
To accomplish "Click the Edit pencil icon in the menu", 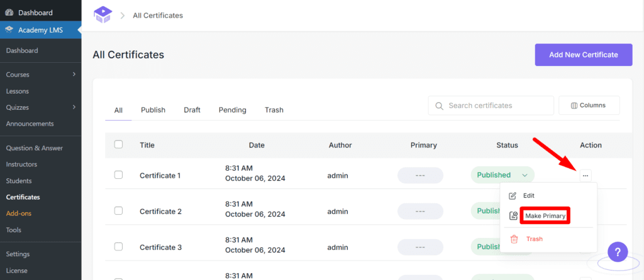I will [x=513, y=196].
